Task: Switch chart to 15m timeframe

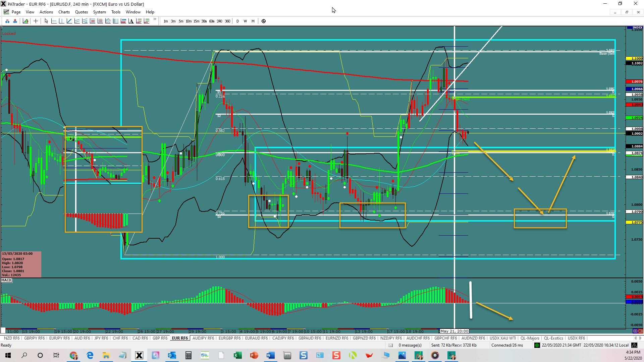Action: [196, 21]
